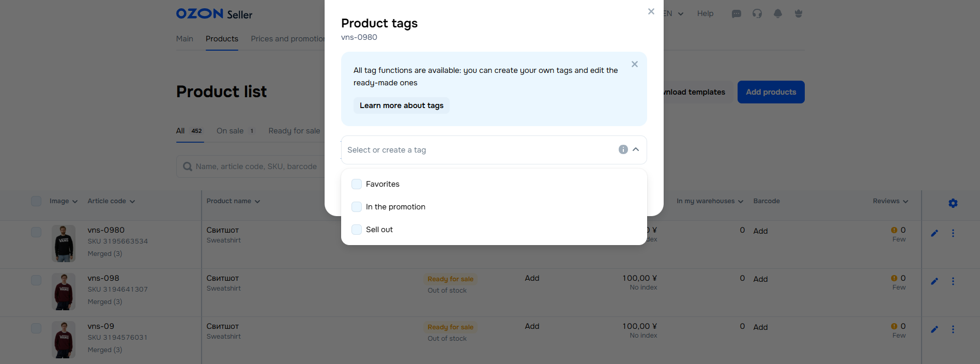Close the Product tags dialog
The image size is (980, 364).
pyautogui.click(x=651, y=11)
